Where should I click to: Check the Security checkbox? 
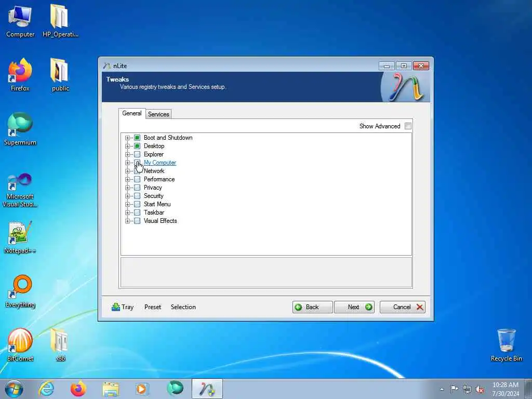tap(137, 196)
